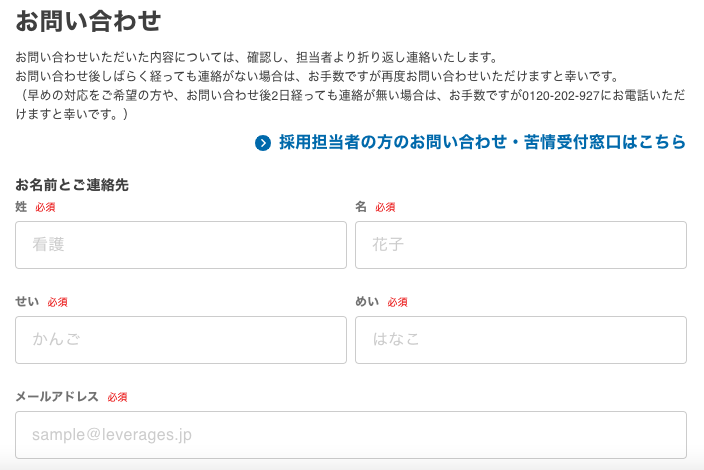
Task: Click the お名前とご連絡先 section heading
Action: tap(72, 184)
